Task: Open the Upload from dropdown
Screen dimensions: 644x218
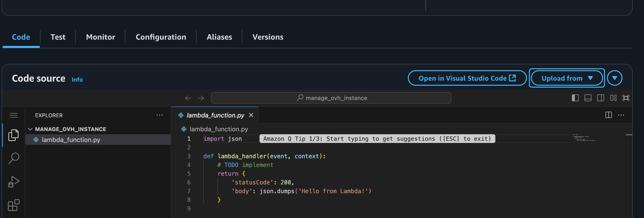Action: tap(567, 78)
